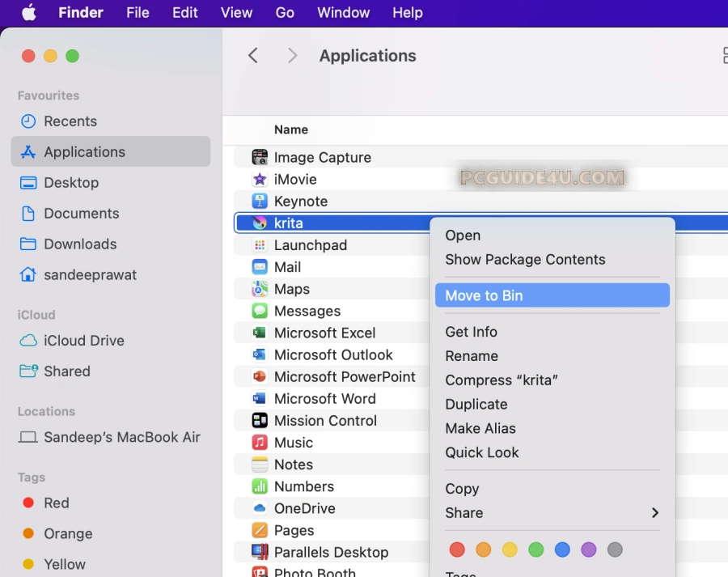The image size is (728, 577).
Task: Click the Microsoft Excel icon
Action: (x=260, y=333)
